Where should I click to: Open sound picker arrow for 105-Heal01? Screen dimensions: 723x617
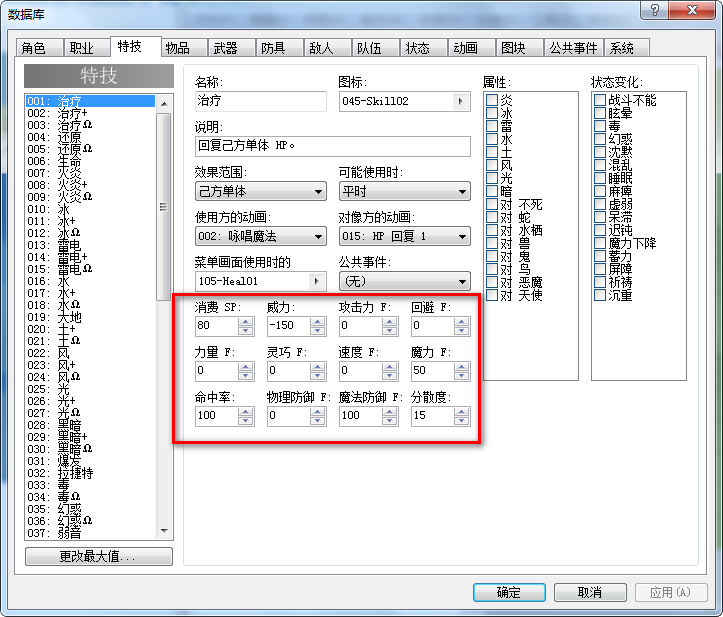pyautogui.click(x=317, y=281)
